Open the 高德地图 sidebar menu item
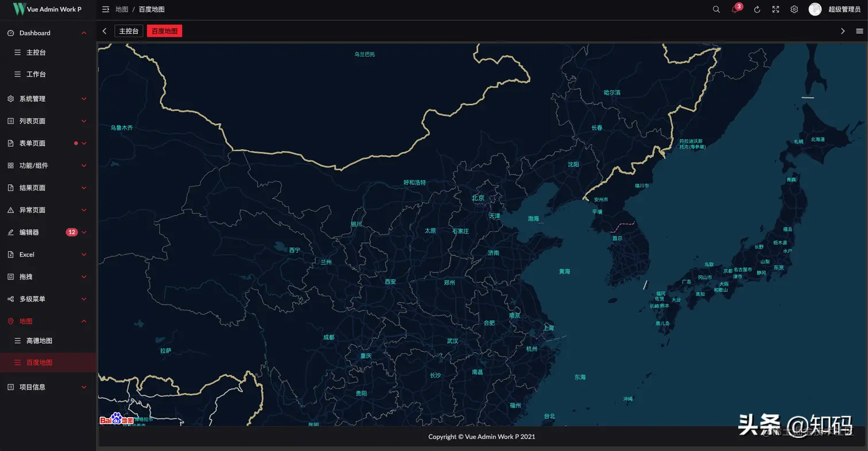 [x=48, y=341]
